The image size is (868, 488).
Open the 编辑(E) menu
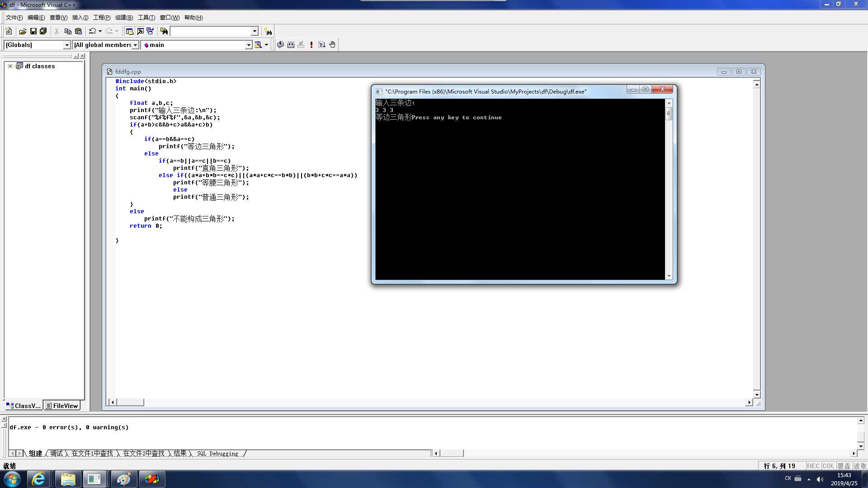coord(36,18)
